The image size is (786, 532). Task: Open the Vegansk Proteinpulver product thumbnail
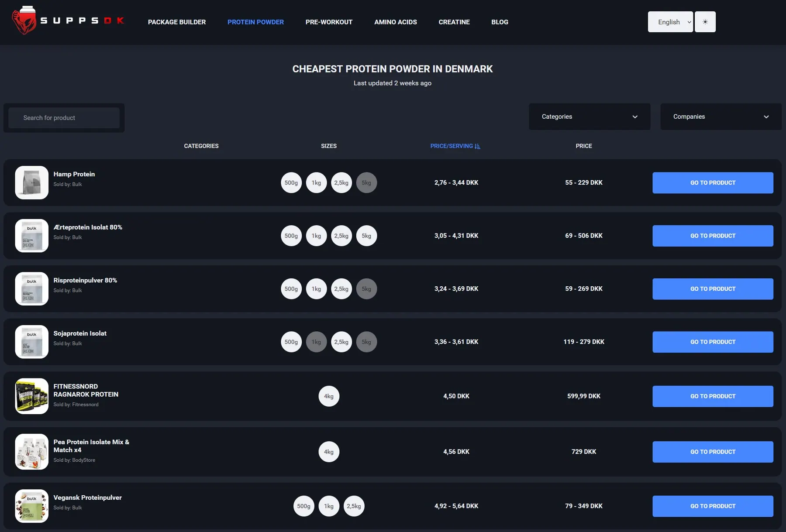(x=32, y=506)
